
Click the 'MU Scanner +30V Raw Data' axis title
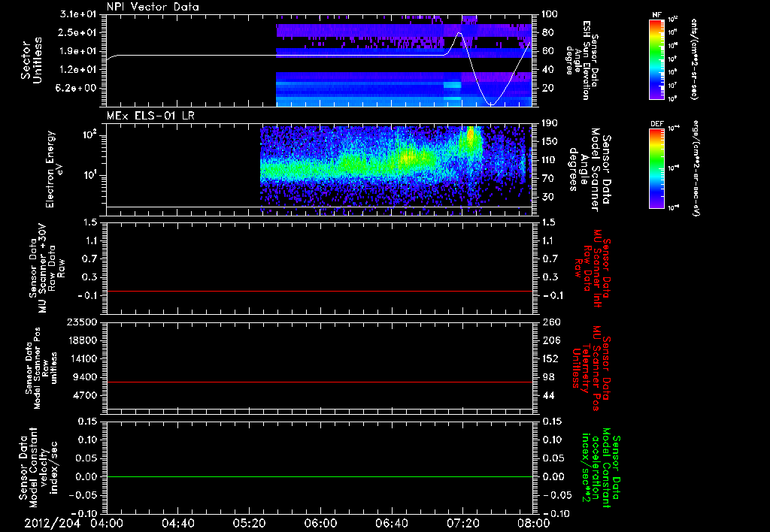(x=47, y=268)
